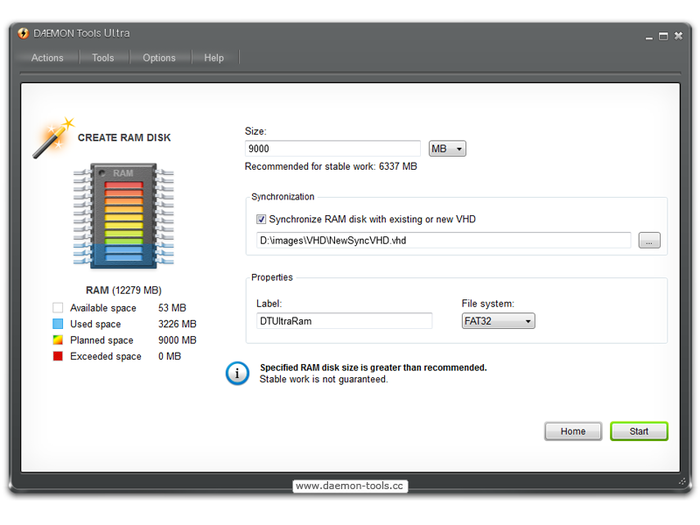
Task: Click the Start button
Action: [639, 431]
